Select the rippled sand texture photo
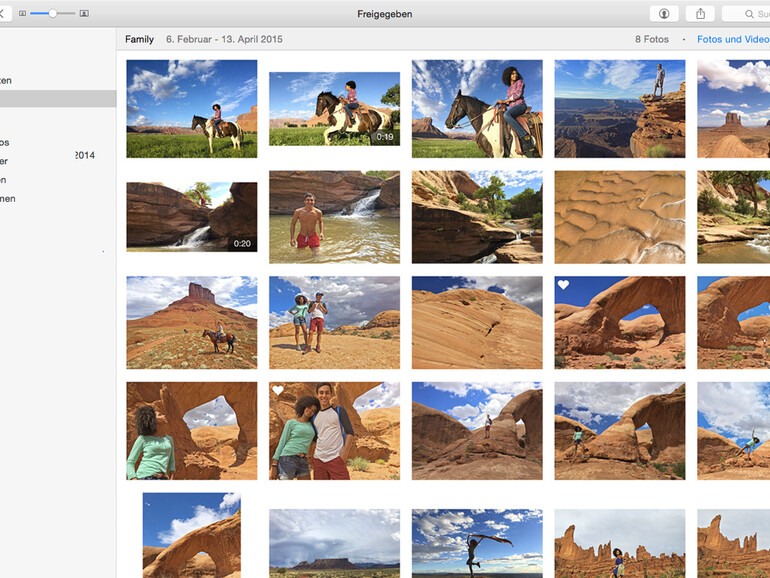 620,217
